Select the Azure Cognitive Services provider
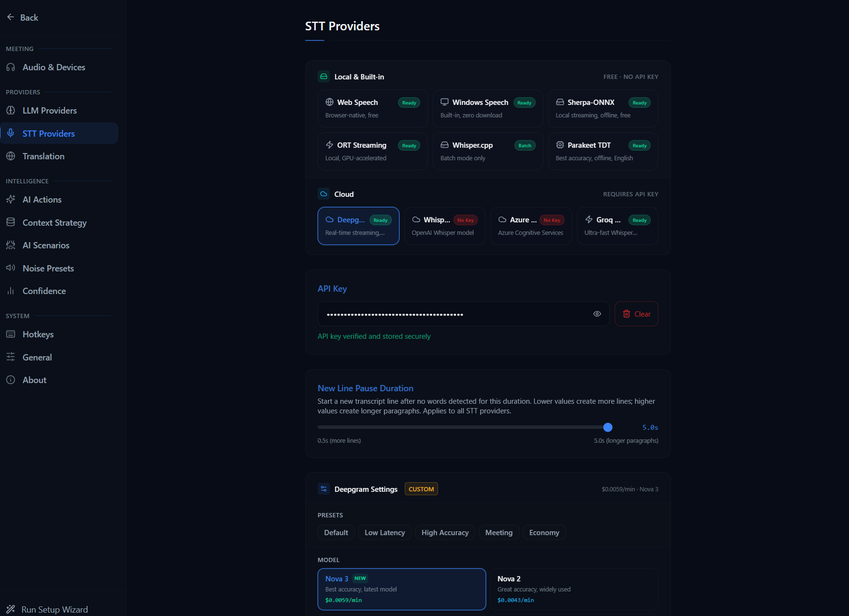The height and width of the screenshot is (616, 849). (x=531, y=226)
